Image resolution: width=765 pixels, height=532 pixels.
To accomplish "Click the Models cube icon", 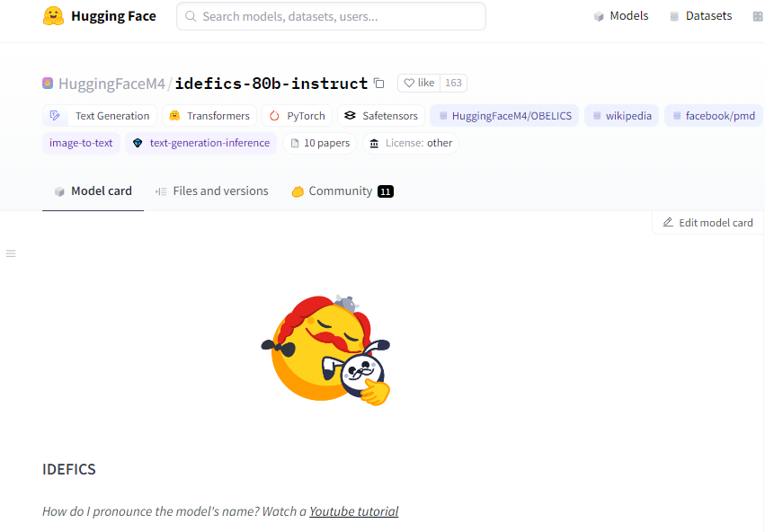I will click(x=599, y=16).
